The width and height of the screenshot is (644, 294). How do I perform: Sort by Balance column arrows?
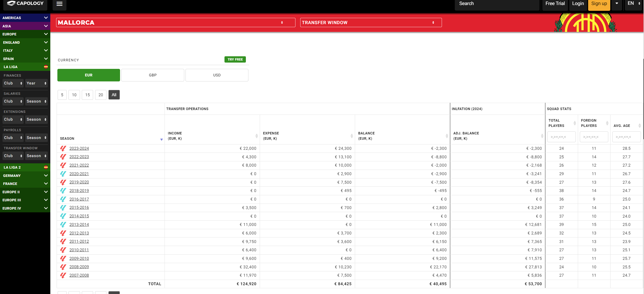pos(447,136)
